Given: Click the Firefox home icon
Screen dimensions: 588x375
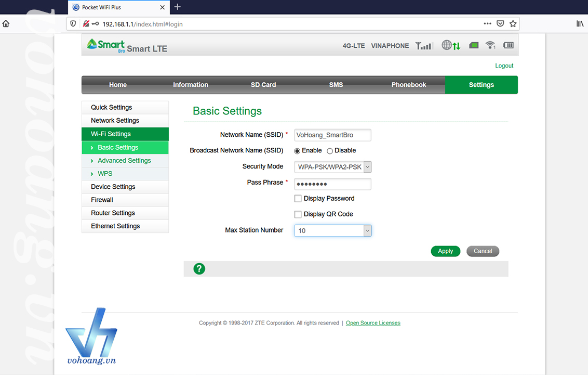Looking at the screenshot, I should coord(6,23).
